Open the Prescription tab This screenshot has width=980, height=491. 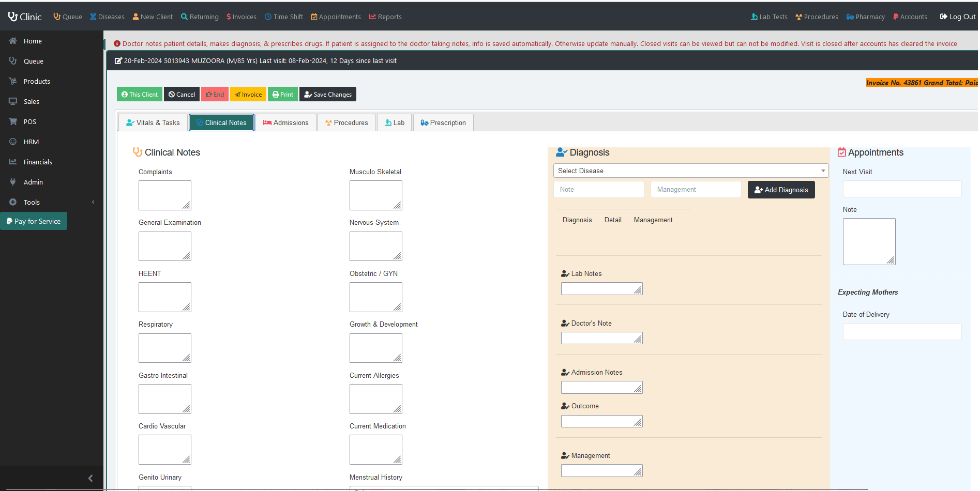[x=443, y=122]
